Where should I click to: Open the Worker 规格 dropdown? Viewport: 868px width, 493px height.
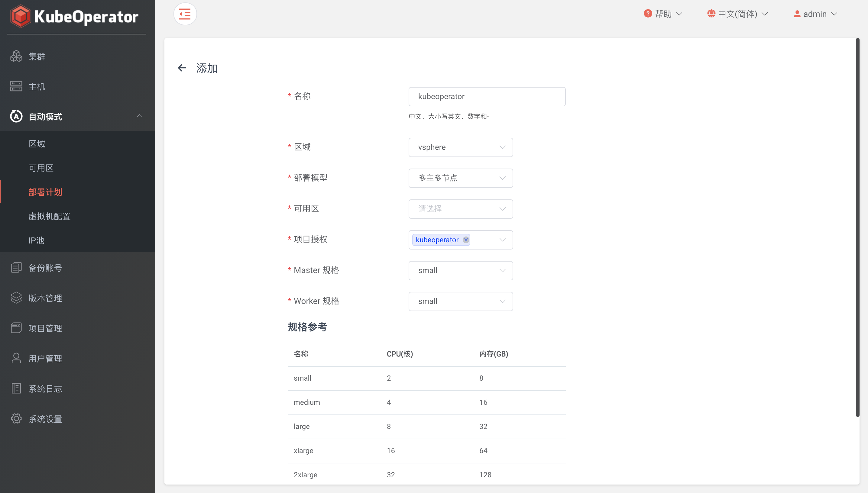tap(460, 301)
